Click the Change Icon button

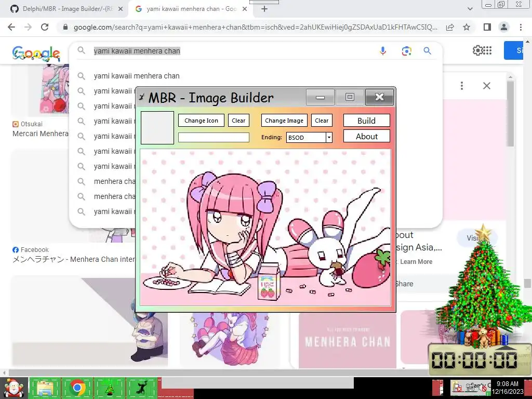click(x=201, y=121)
